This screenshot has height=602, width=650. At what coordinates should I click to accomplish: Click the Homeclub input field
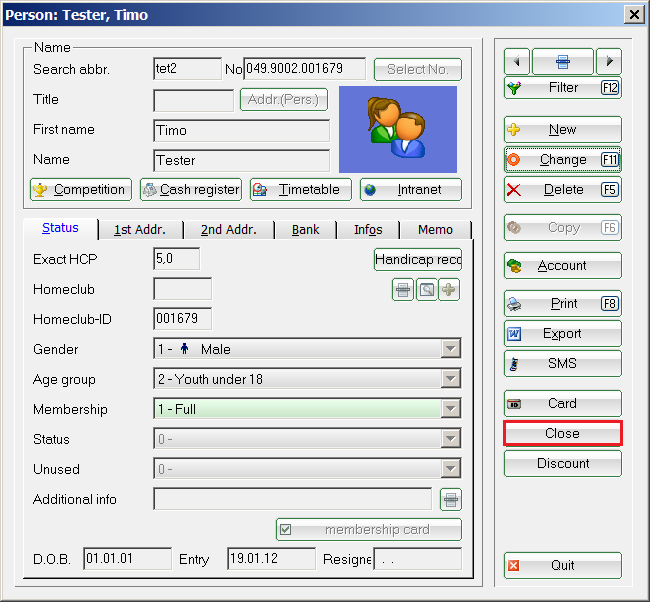click(x=182, y=289)
